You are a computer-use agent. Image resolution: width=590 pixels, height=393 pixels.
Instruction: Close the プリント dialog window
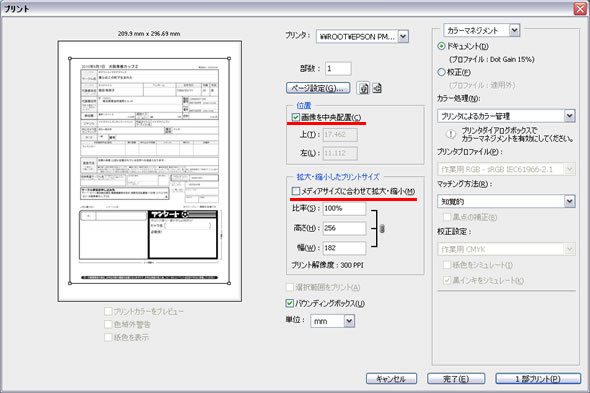[x=580, y=9]
